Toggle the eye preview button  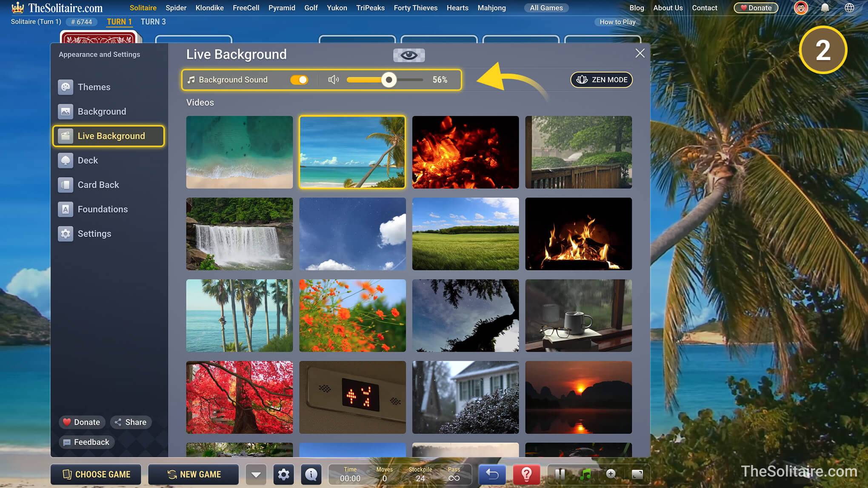point(409,55)
